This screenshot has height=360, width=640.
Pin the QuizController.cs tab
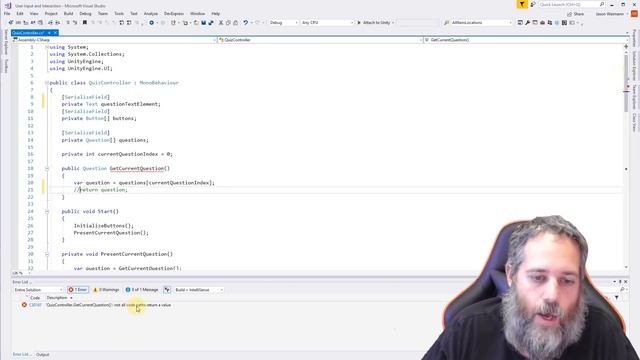point(49,33)
